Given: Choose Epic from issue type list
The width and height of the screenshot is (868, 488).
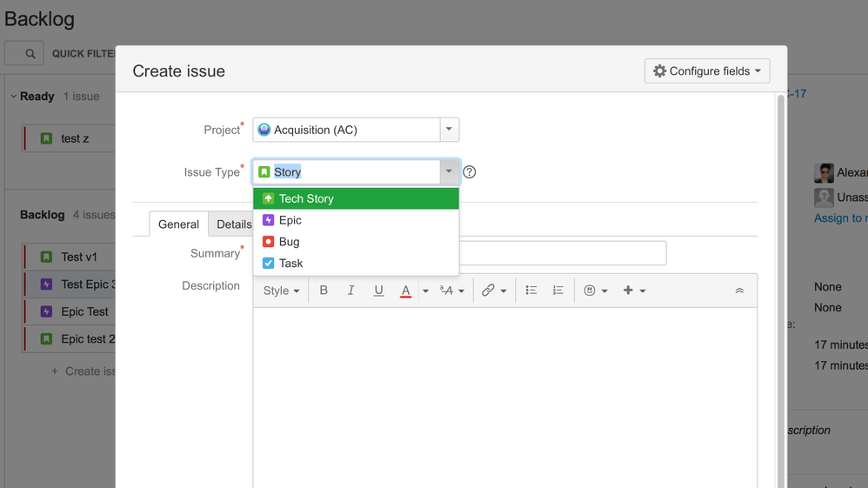Looking at the screenshot, I should [356, 220].
